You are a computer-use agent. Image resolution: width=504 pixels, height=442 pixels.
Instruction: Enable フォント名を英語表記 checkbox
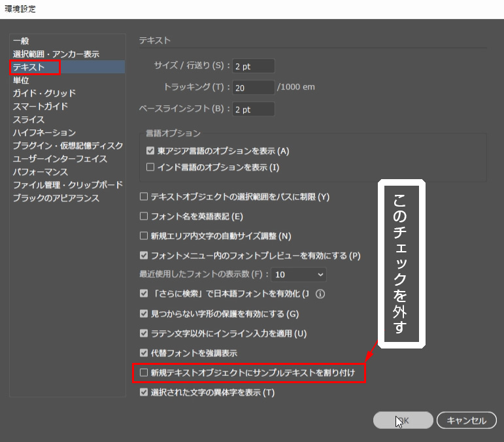[144, 216]
